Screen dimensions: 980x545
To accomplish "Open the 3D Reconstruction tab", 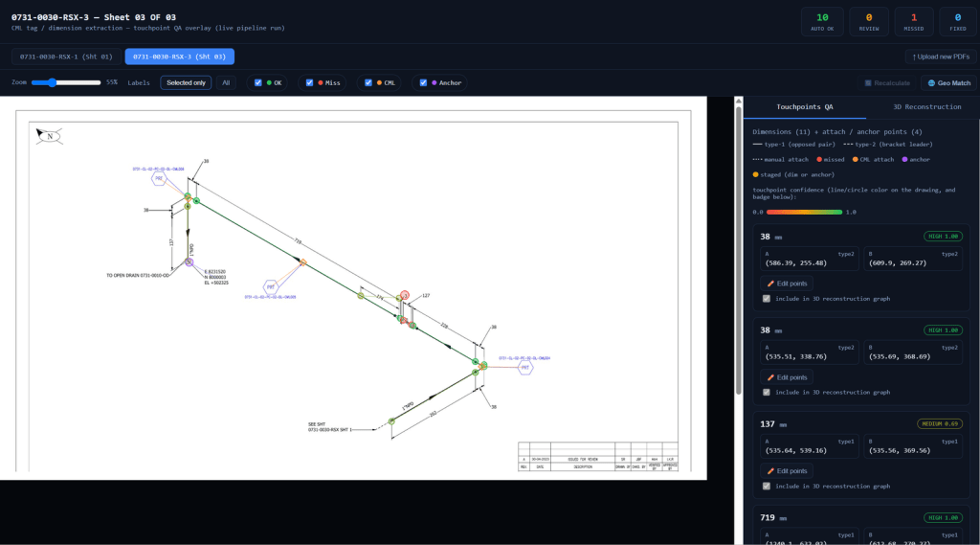I will coord(926,107).
